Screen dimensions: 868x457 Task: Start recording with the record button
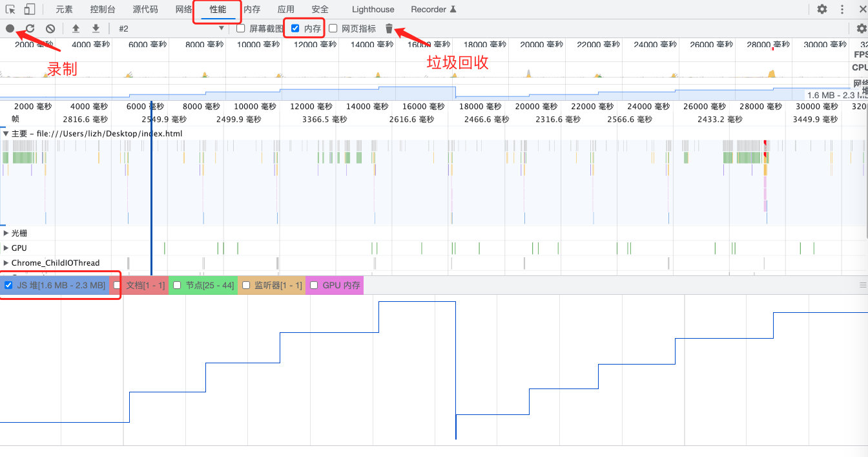coord(10,28)
